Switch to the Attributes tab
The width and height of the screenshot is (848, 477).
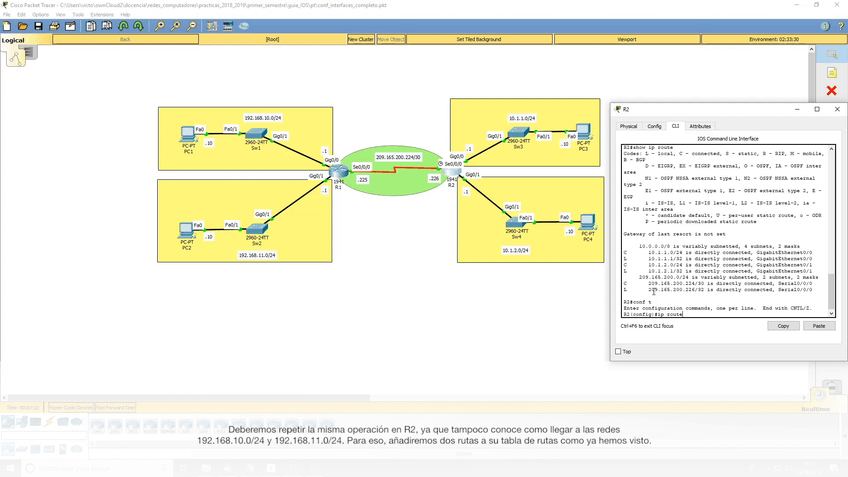[x=700, y=126]
